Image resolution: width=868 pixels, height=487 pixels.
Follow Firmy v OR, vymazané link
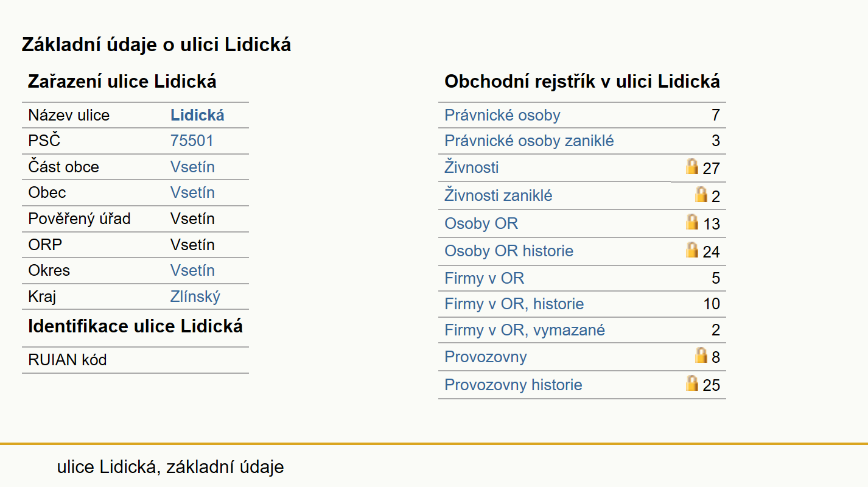pos(525,331)
